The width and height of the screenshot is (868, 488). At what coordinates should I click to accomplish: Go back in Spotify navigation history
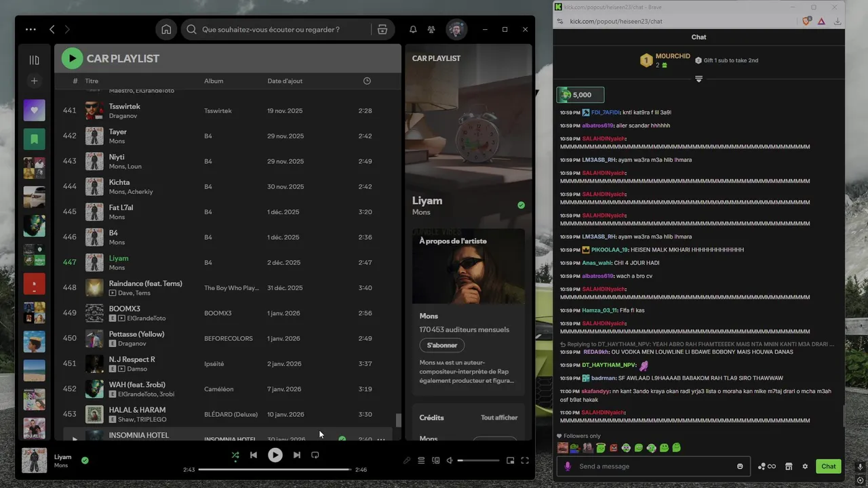point(52,30)
